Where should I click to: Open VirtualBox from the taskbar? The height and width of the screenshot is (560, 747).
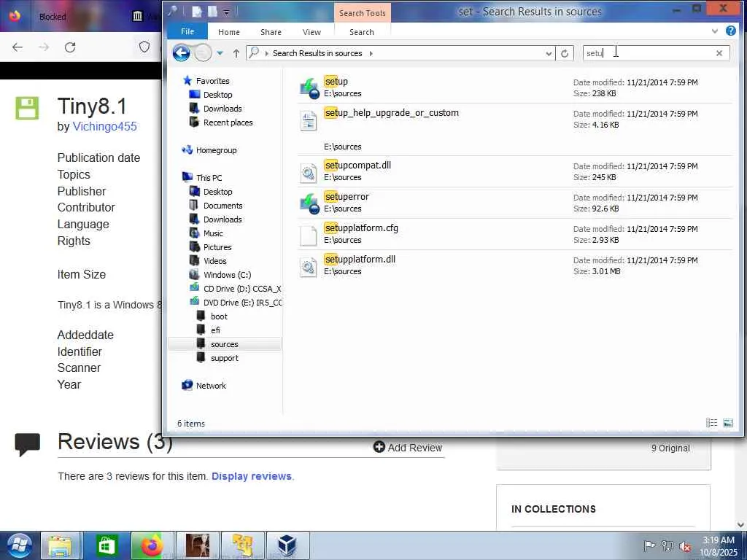(287, 545)
